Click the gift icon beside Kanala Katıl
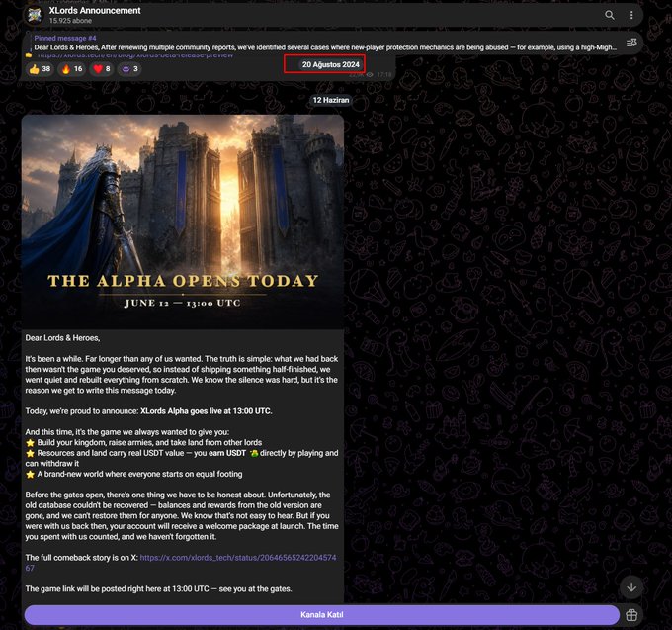 (631, 615)
